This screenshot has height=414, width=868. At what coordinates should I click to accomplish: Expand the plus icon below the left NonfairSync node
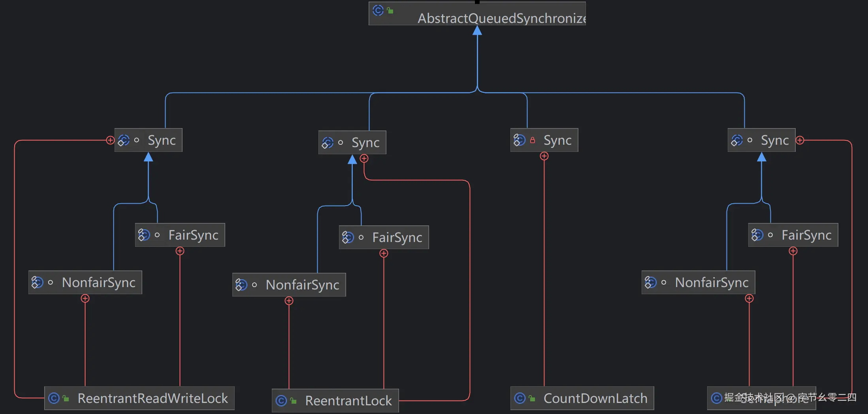pyautogui.click(x=85, y=299)
